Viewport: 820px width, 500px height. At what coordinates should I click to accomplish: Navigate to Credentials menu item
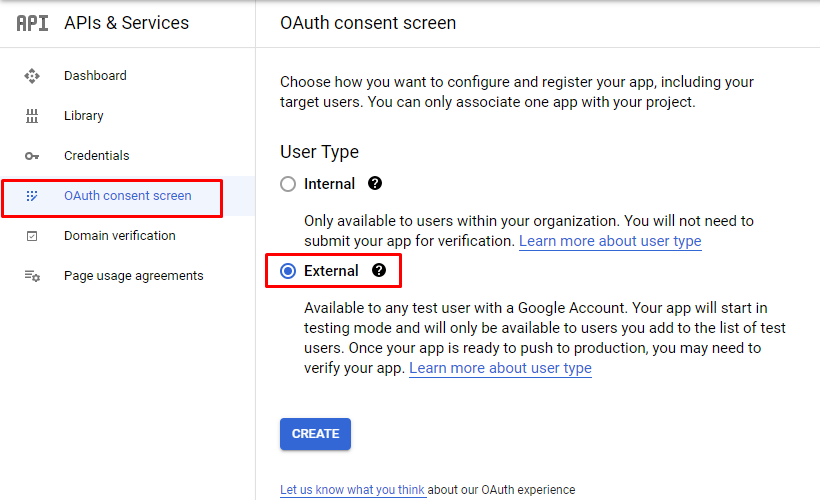coord(97,156)
